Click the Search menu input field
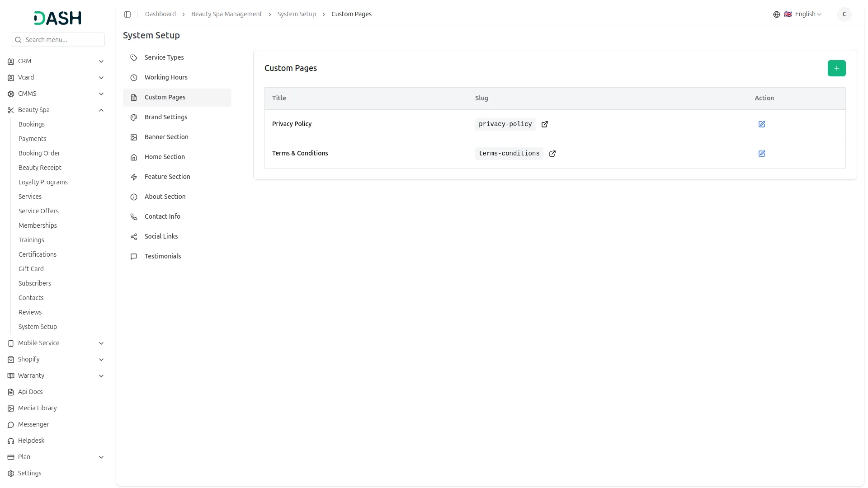868x488 pixels. (62, 40)
